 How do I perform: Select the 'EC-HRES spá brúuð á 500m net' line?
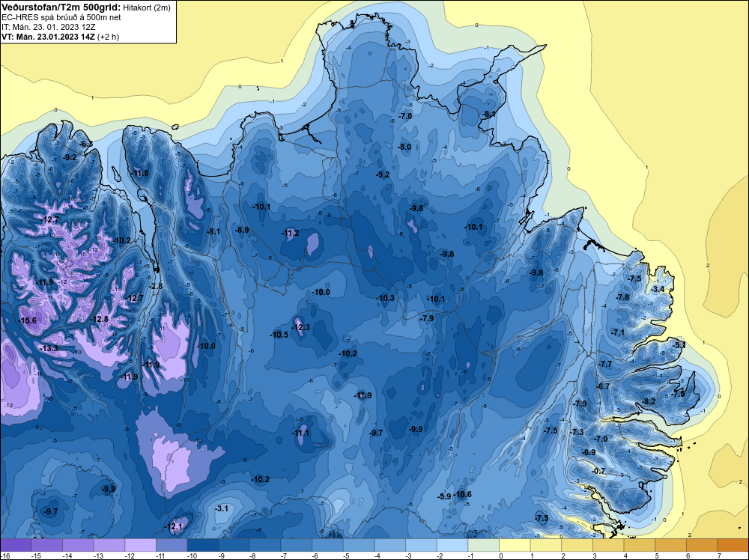[61, 17]
